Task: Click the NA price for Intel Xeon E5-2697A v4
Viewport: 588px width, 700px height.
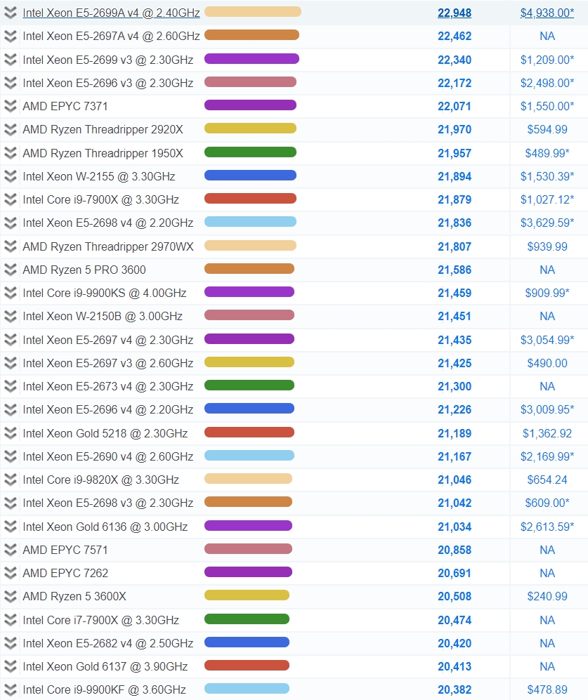Action: pyautogui.click(x=547, y=37)
